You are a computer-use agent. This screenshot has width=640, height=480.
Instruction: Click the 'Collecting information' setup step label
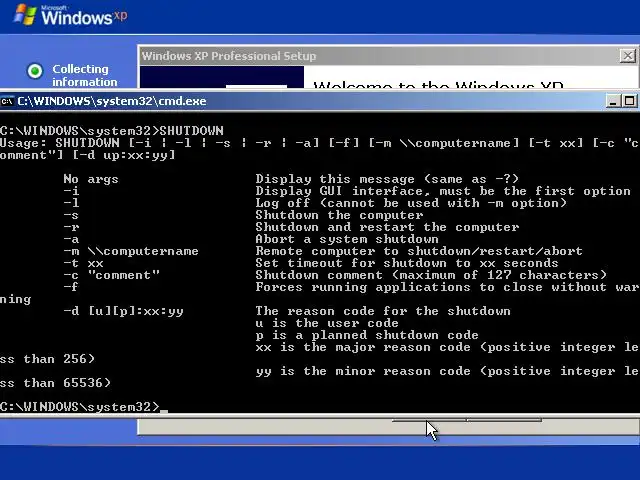84,76
